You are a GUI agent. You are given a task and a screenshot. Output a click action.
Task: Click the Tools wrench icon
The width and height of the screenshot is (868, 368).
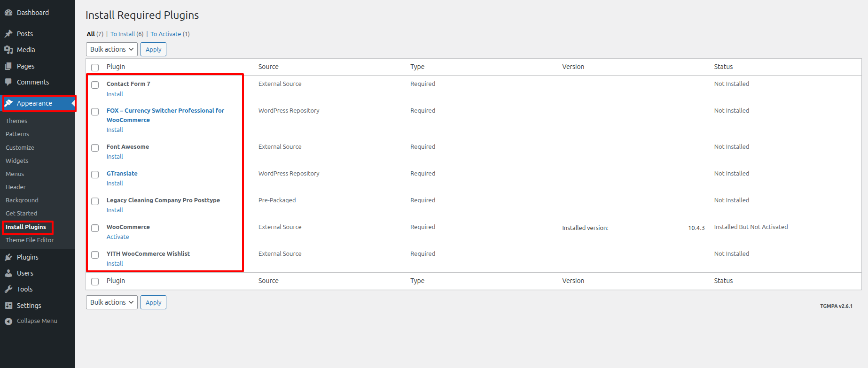tap(8, 289)
